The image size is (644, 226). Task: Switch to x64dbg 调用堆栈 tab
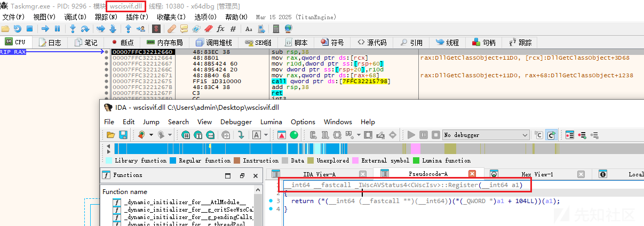click(213, 43)
